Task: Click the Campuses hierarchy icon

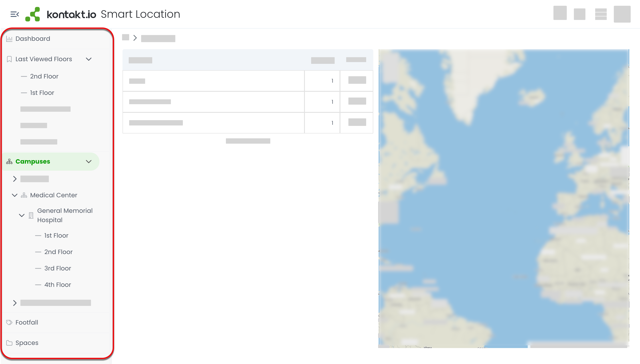Action: click(9, 162)
